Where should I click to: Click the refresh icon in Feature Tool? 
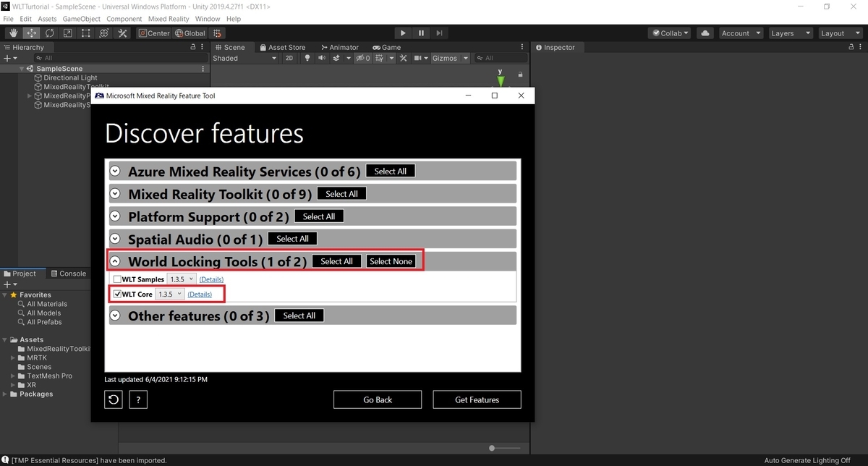point(114,399)
